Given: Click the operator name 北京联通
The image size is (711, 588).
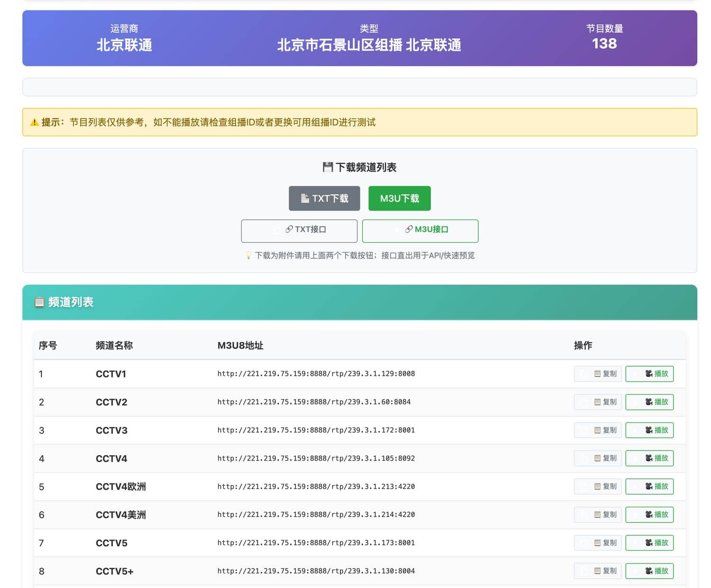Looking at the screenshot, I should click(x=124, y=45).
